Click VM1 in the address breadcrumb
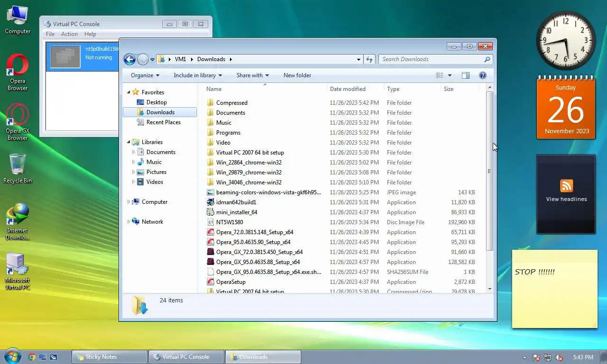Image resolution: width=607 pixels, height=364 pixels. tap(180, 59)
